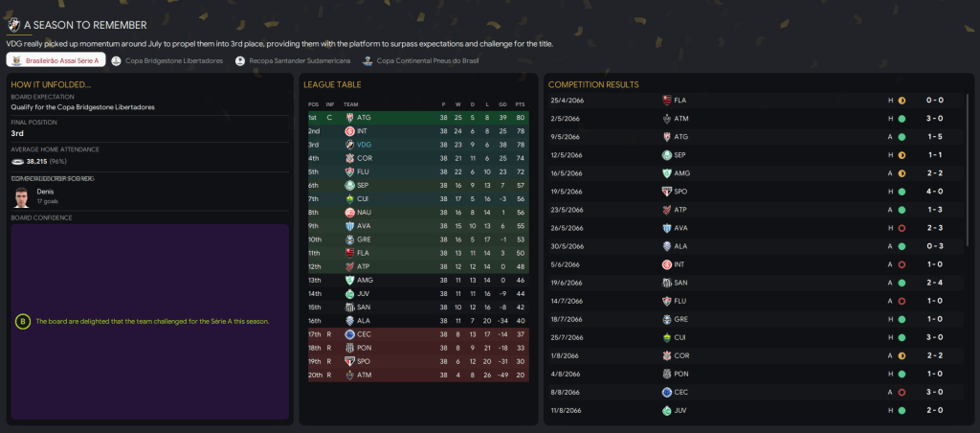Viewport: 980px width, 433px height.
Task: Open top scorer Denis's profile link
Action: 46,192
